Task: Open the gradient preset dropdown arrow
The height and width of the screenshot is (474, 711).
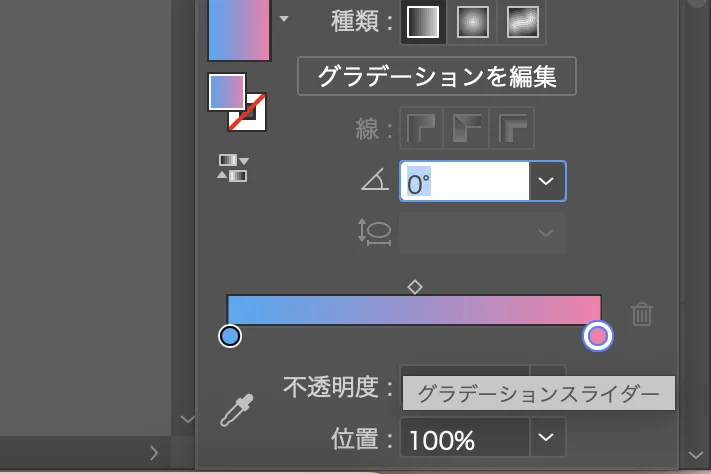Action: pyautogui.click(x=285, y=18)
